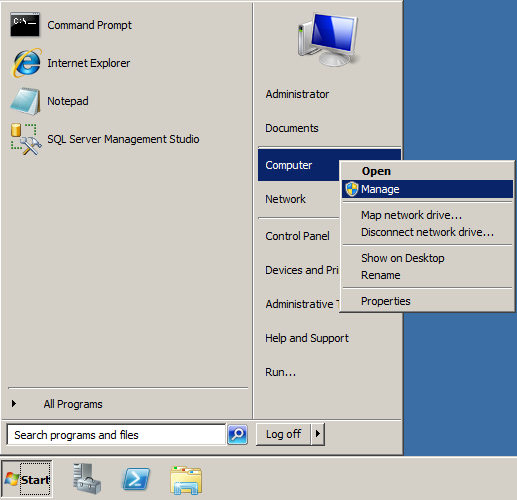Open the Administrator folder link
Viewport: 517px width, 500px height.
[297, 94]
